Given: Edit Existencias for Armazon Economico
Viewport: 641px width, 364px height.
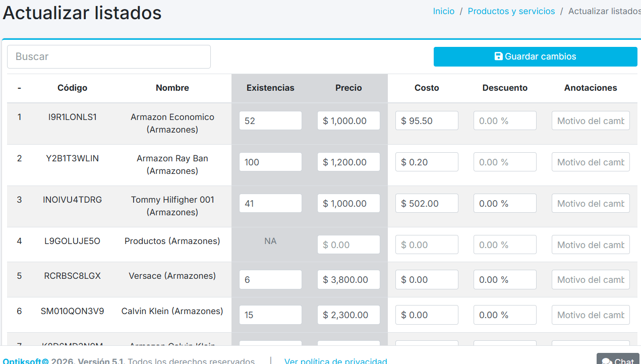Looking at the screenshot, I should 270,121.
